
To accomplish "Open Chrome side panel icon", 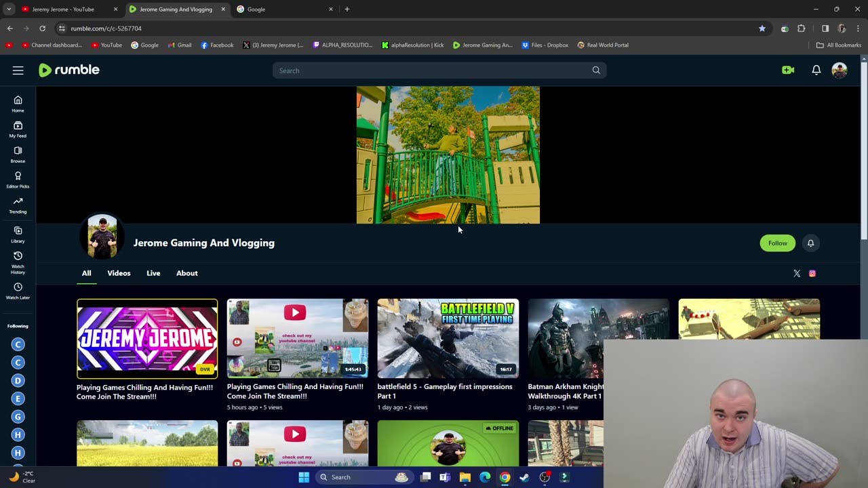I will pos(825,28).
